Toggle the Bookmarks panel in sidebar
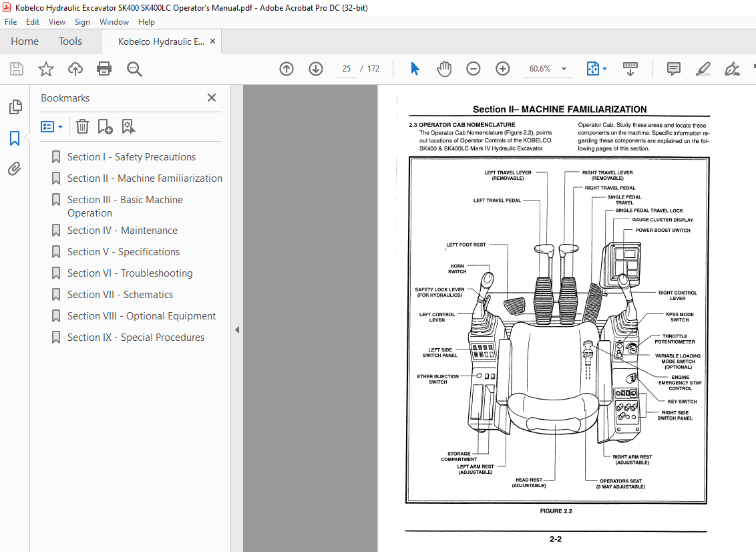 coord(15,138)
